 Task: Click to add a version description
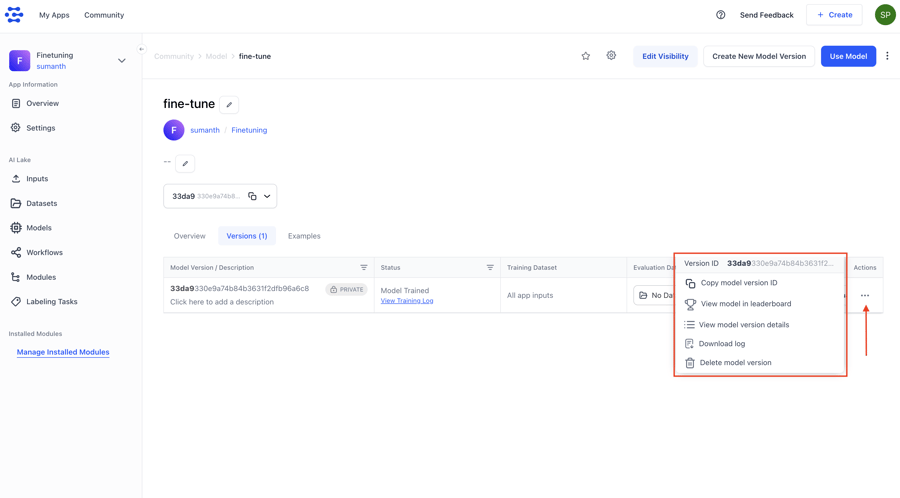pos(222,302)
